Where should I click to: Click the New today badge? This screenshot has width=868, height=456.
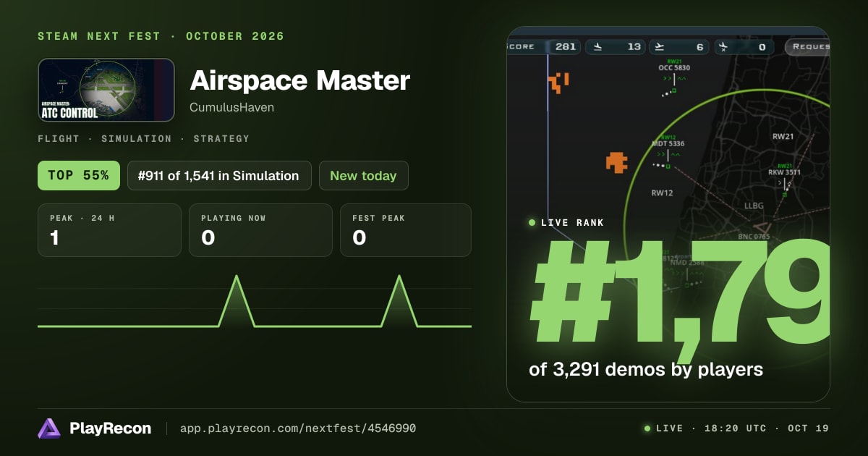[x=363, y=175]
